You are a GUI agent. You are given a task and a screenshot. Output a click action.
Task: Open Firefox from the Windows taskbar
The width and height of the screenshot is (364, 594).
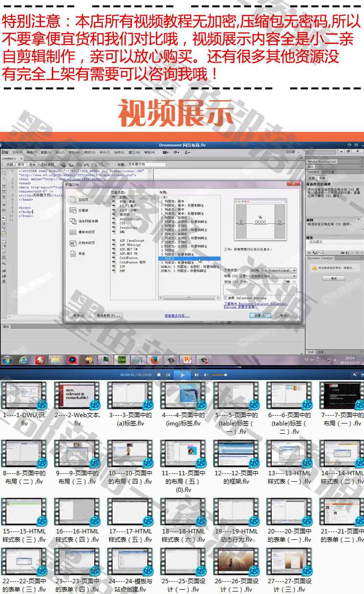point(154,361)
